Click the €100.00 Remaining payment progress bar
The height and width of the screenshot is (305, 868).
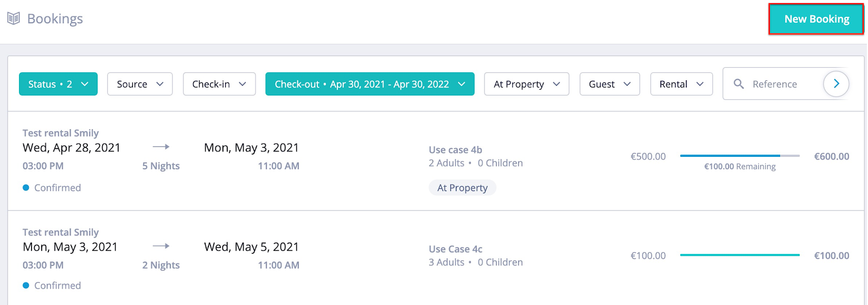(739, 156)
